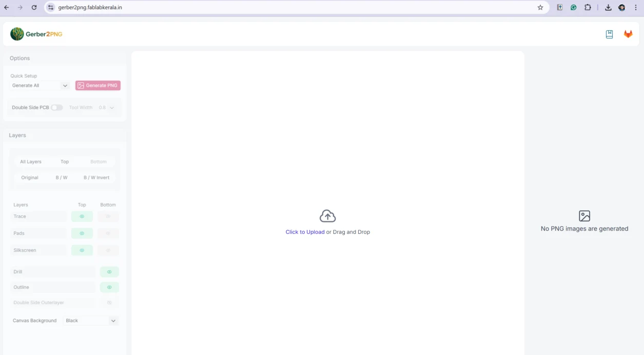Viewport: 644px width, 355px height.
Task: Open the Generate All quick setup dropdown
Action: [39, 85]
